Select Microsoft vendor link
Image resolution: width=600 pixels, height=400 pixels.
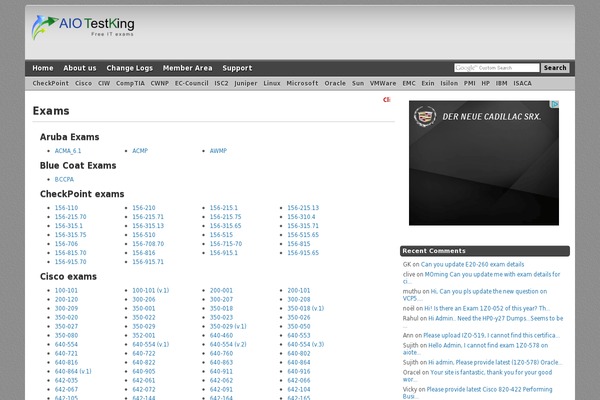(x=302, y=83)
